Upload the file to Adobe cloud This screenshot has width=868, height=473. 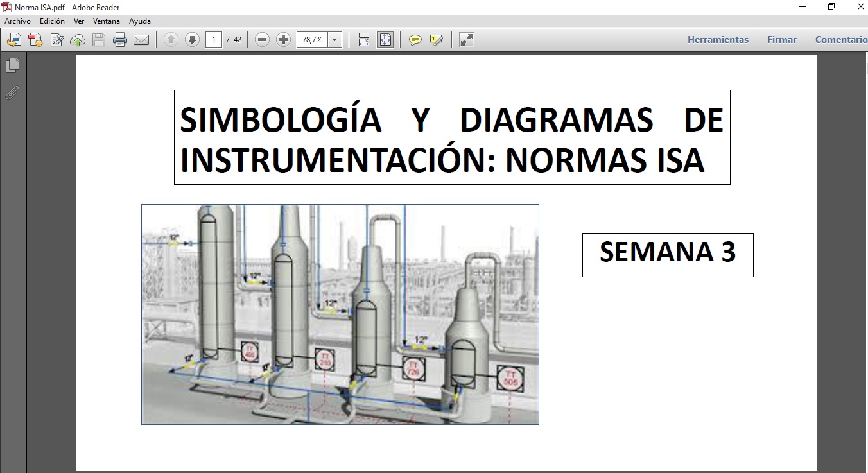pos(78,40)
